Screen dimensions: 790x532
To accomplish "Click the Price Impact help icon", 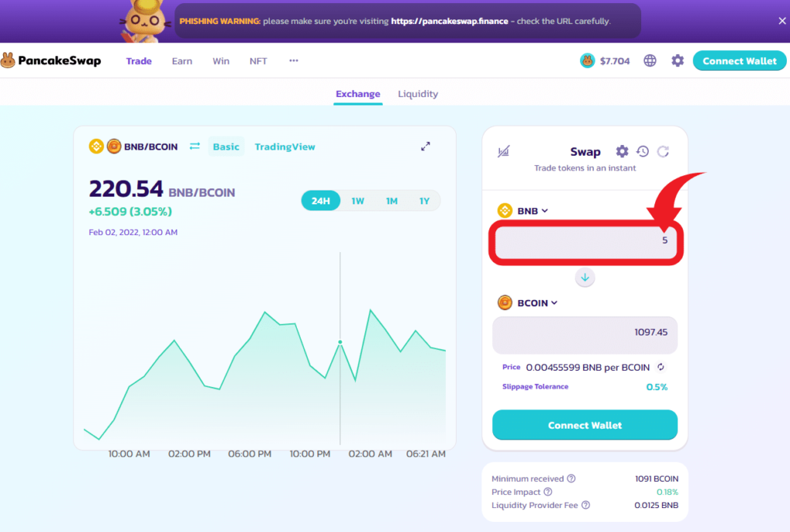I will point(548,492).
